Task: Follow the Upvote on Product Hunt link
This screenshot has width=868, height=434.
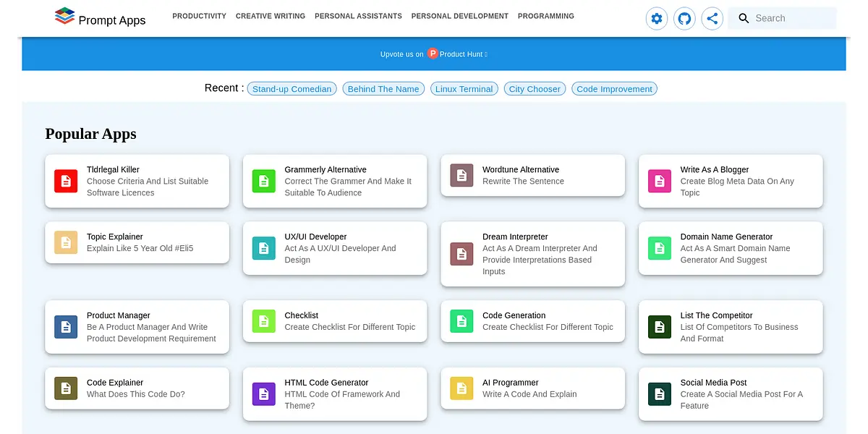Action: [x=434, y=54]
